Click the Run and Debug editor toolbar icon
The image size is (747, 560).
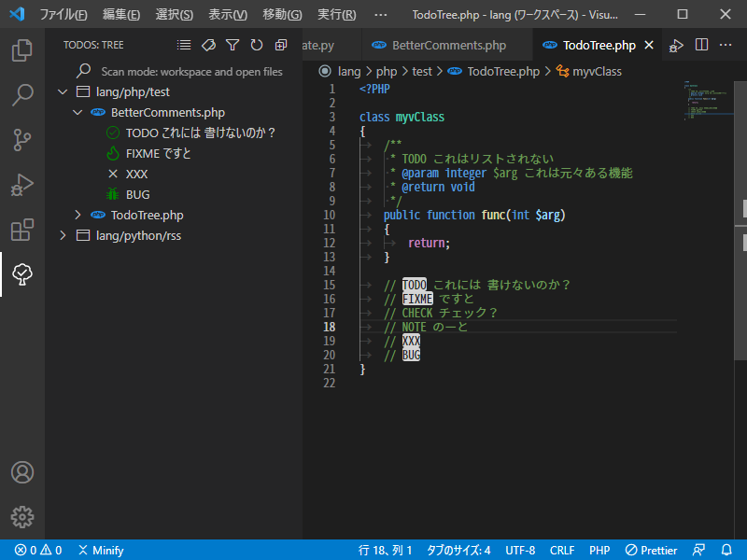(676, 45)
